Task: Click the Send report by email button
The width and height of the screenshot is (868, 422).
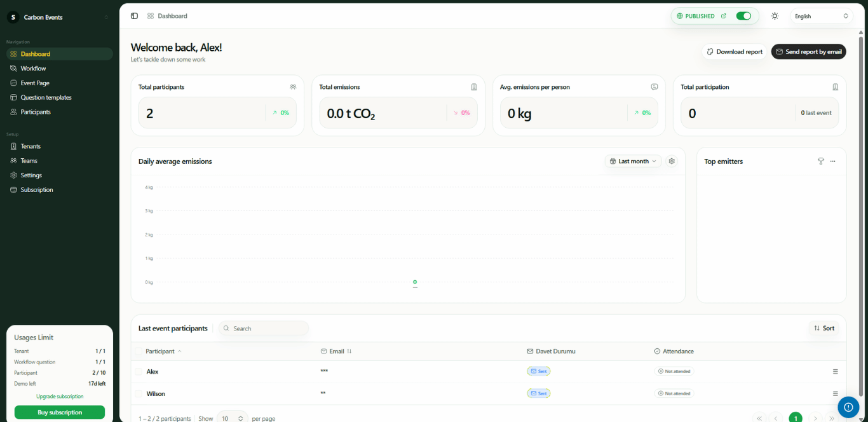Action: pyautogui.click(x=808, y=51)
